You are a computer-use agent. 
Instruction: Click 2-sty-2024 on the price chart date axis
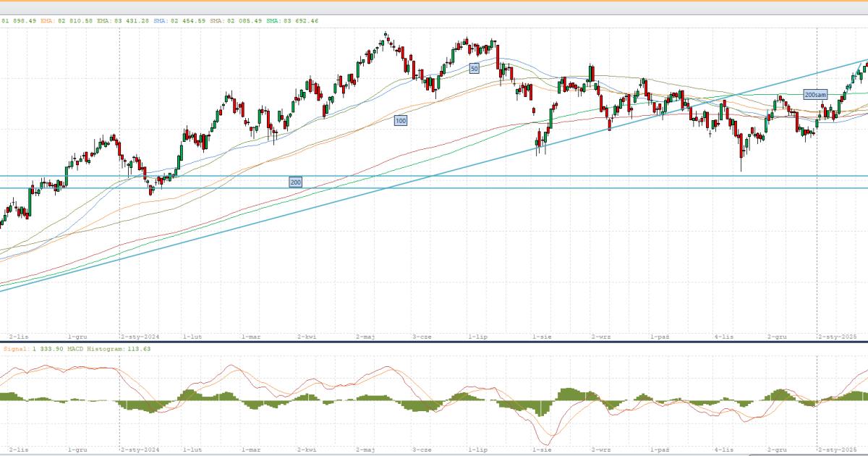click(142, 337)
